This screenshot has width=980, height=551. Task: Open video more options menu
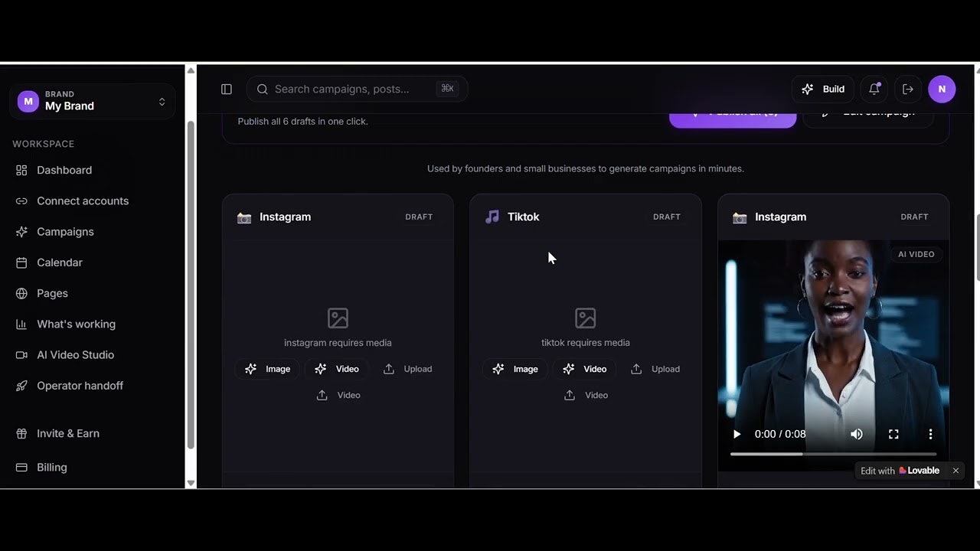[x=930, y=434]
